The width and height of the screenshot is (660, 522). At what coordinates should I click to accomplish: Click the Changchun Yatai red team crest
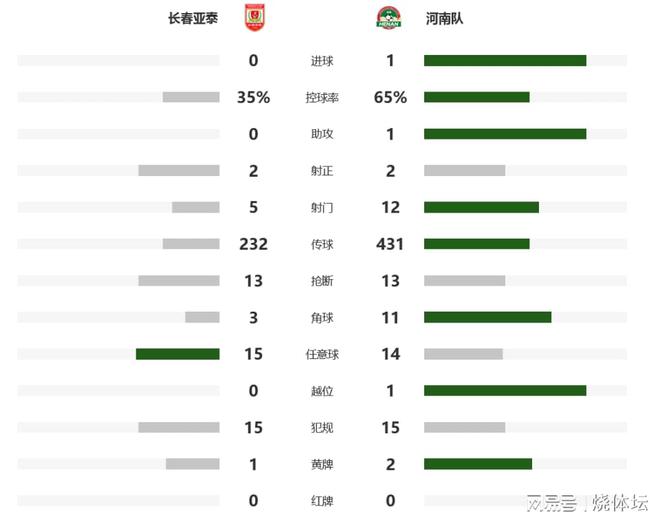pyautogui.click(x=255, y=18)
